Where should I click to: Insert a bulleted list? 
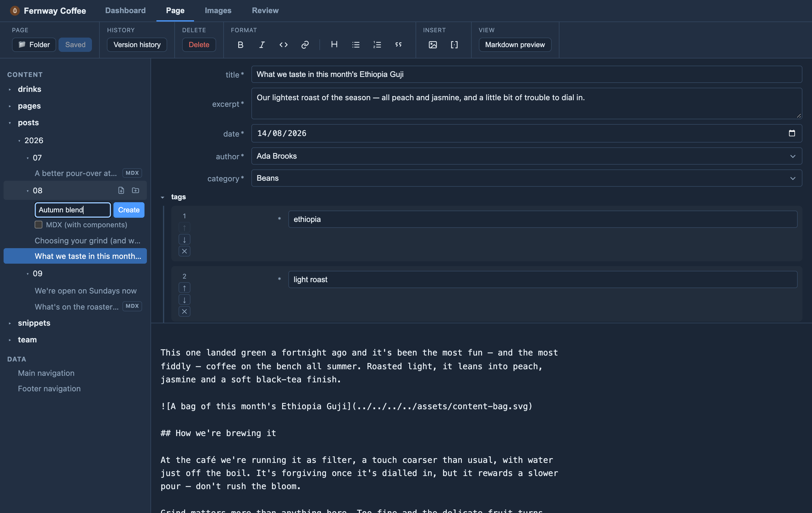point(356,45)
